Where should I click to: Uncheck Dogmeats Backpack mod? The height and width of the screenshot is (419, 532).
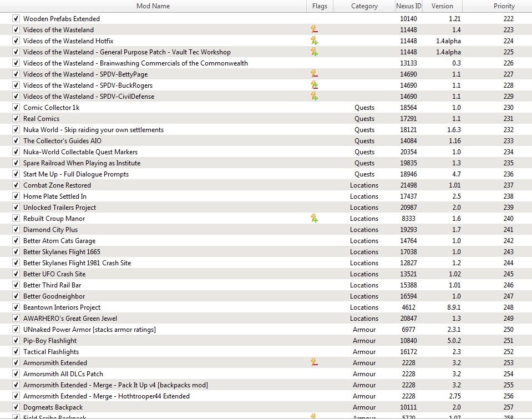point(16,407)
